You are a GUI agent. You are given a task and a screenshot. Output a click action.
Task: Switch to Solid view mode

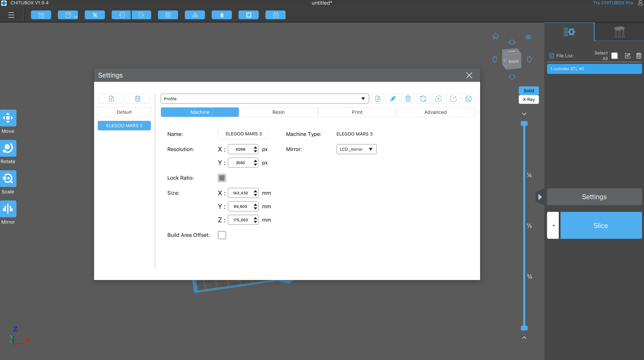(528, 91)
